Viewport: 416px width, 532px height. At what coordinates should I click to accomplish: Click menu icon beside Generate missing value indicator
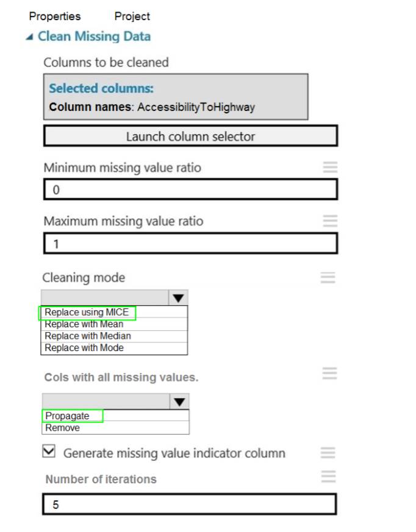coord(328,452)
